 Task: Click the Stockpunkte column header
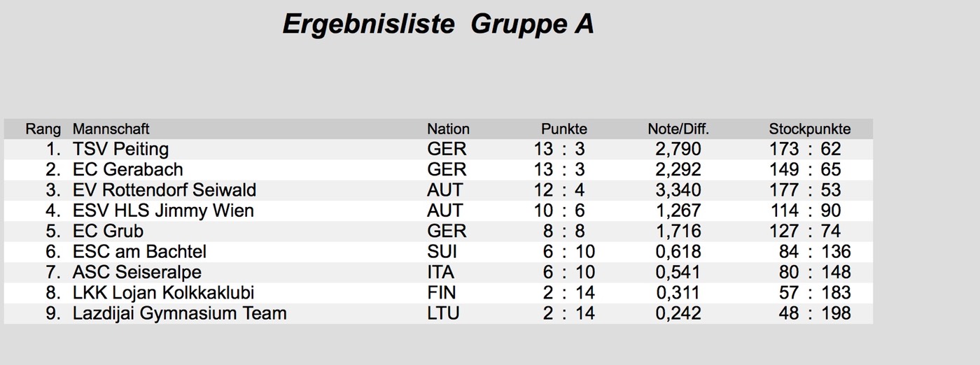(x=809, y=129)
